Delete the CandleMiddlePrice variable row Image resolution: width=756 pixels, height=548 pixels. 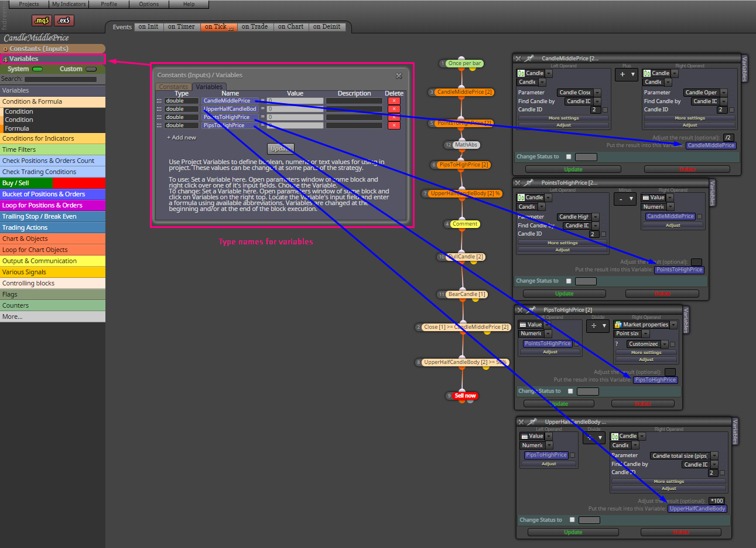click(x=394, y=101)
